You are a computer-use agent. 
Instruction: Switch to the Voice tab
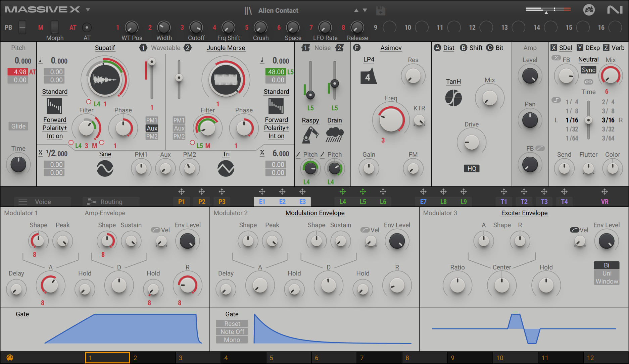pyautogui.click(x=43, y=202)
